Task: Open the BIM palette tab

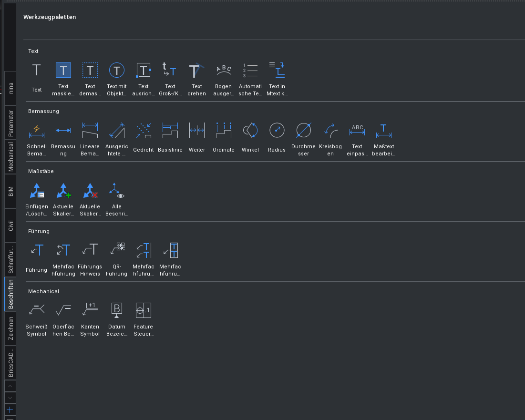Action: 10,192
